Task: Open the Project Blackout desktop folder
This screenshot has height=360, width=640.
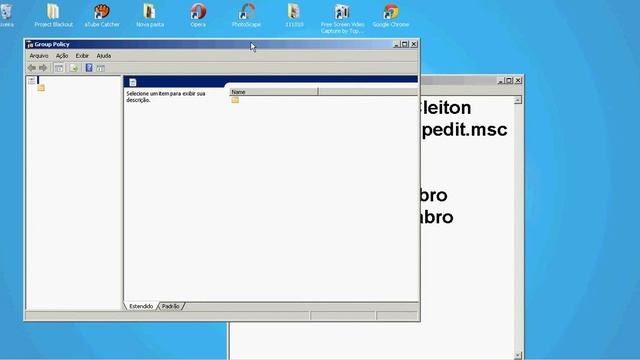Action: [x=53, y=15]
